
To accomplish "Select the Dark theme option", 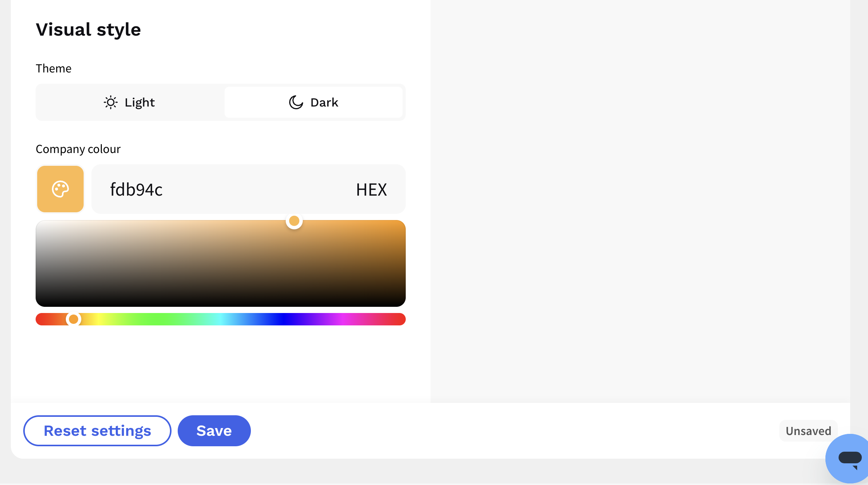I will click(x=314, y=102).
